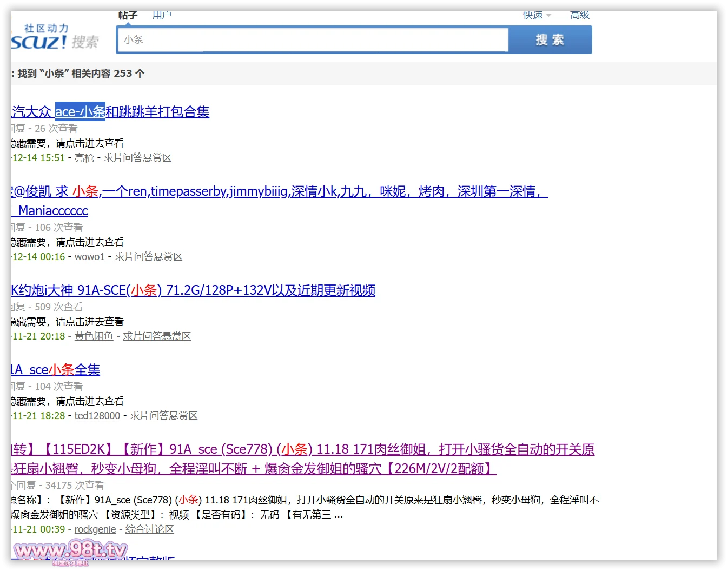Open author rockgenie's profile link

tap(95, 529)
